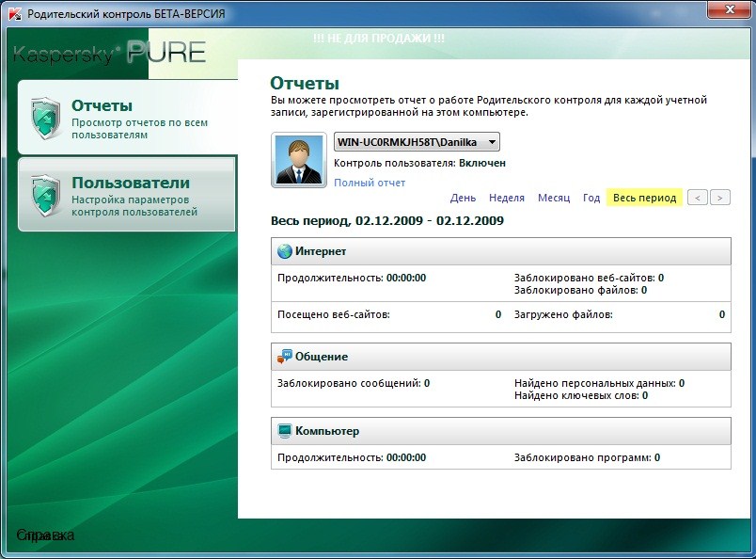Viewport: 756px width, 559px height.
Task: Switch report period to Неделя
Action: tap(506, 198)
